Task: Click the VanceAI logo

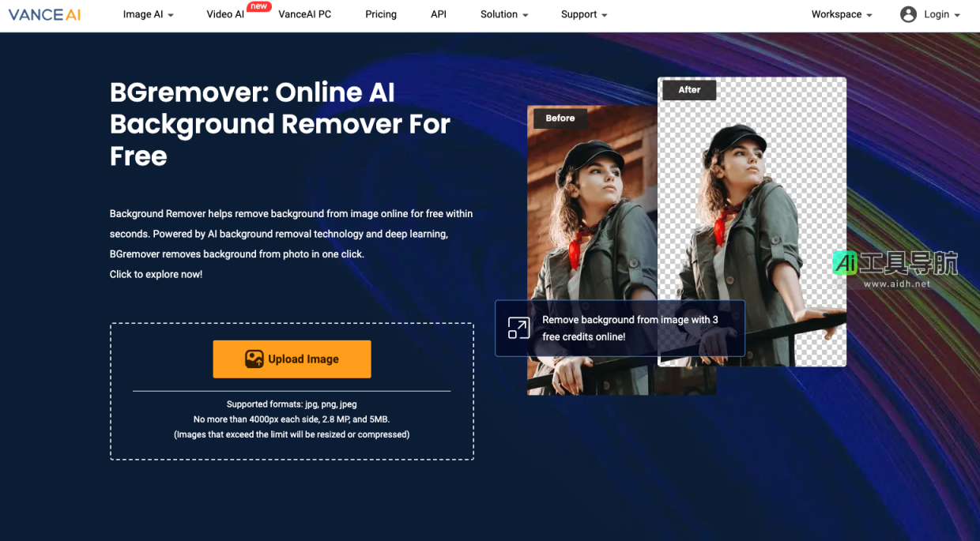Action: [x=45, y=14]
